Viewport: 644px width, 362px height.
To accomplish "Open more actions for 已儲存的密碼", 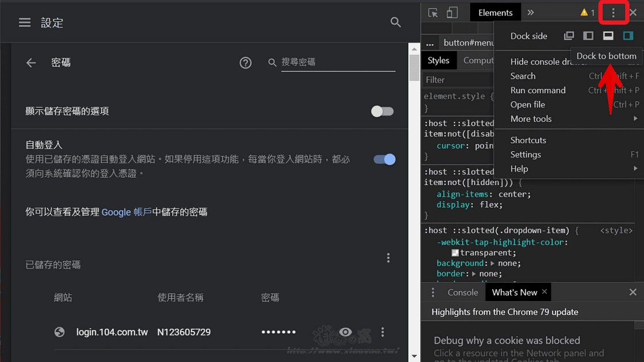I will click(388, 258).
